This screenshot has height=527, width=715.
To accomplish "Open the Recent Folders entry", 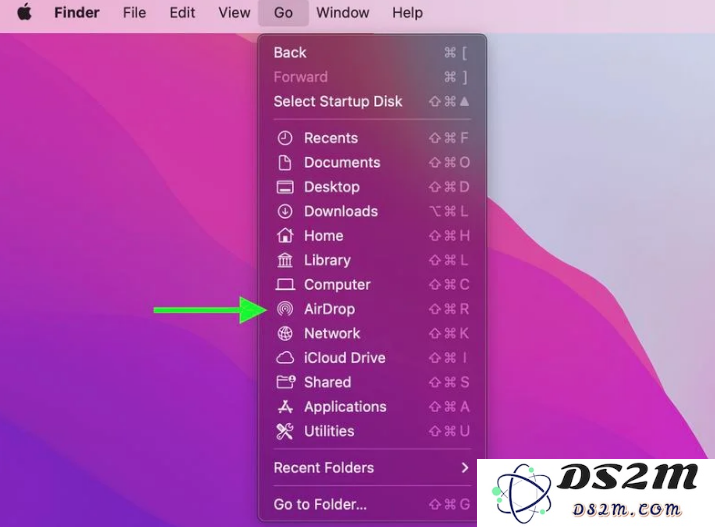I will (x=372, y=468).
